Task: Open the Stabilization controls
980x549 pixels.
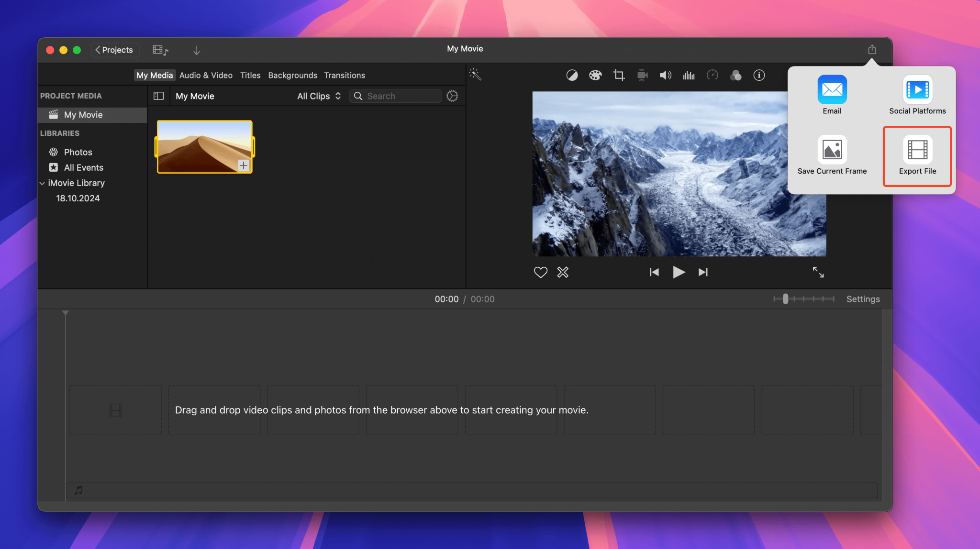Action: click(642, 75)
